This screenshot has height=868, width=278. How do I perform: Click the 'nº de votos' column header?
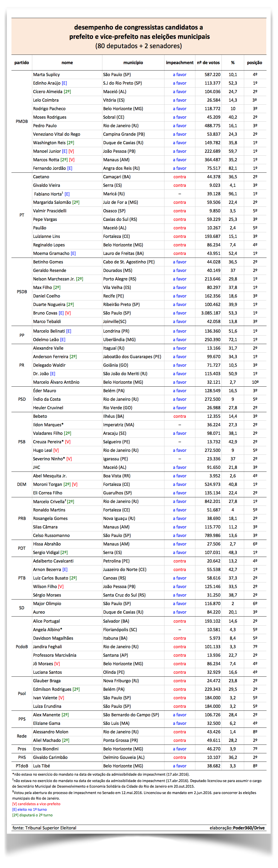[208, 63]
